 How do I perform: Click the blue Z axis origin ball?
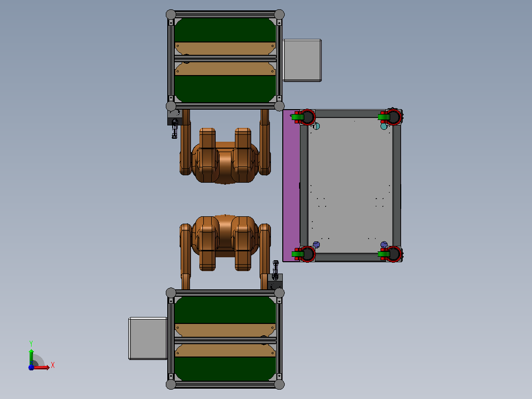(31, 367)
